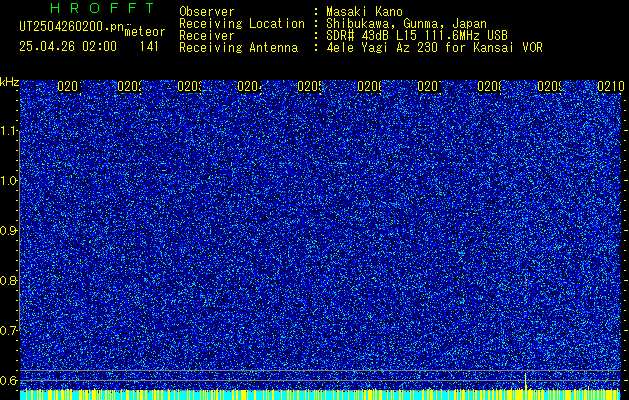
Task: Click the red echo mark near 0.8 kHz
Action: (x=526, y=281)
